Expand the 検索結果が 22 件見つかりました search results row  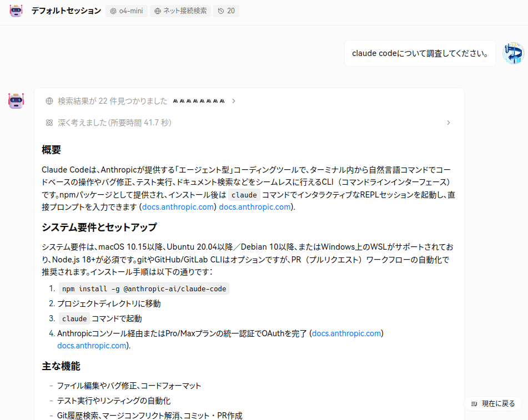pos(140,101)
